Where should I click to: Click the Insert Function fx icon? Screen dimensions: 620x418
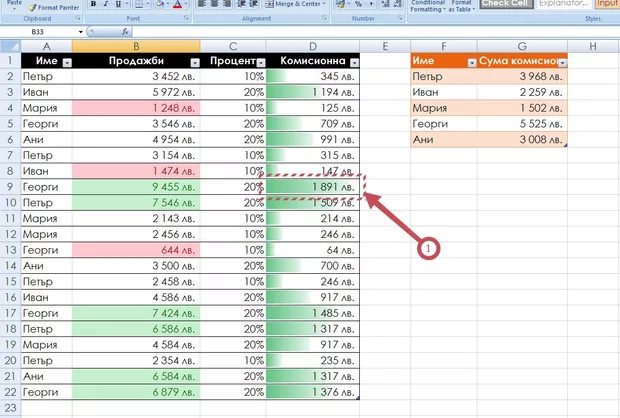126,32
